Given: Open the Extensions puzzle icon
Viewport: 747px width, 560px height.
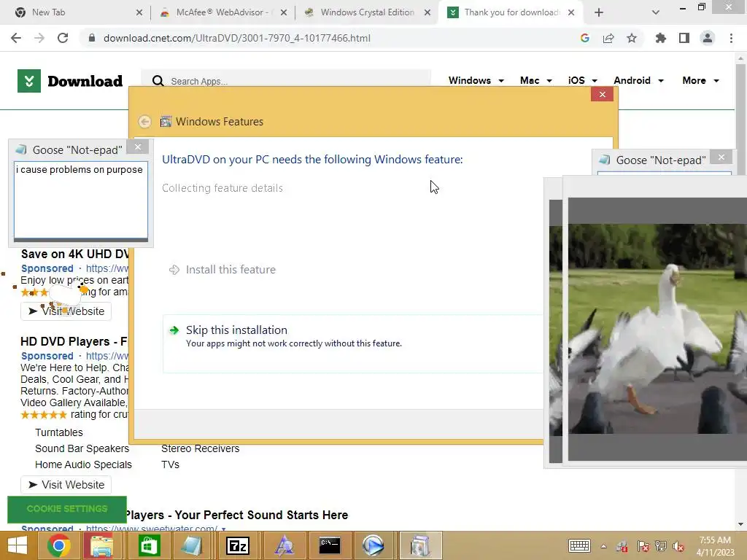Looking at the screenshot, I should (x=661, y=38).
